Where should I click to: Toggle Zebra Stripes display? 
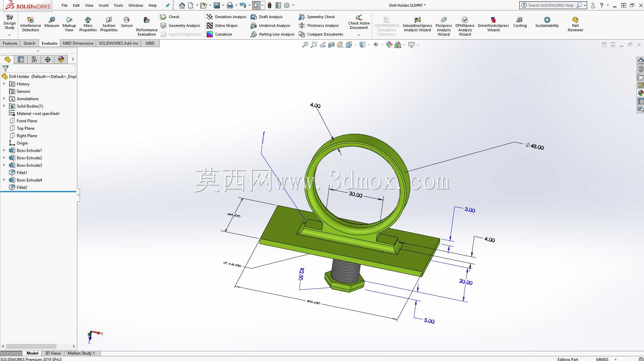(222, 26)
